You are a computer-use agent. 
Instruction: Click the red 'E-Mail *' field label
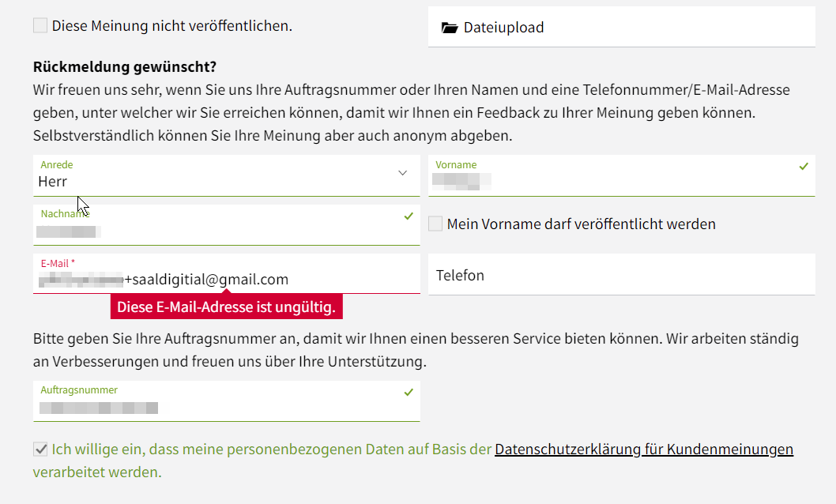tap(58, 263)
